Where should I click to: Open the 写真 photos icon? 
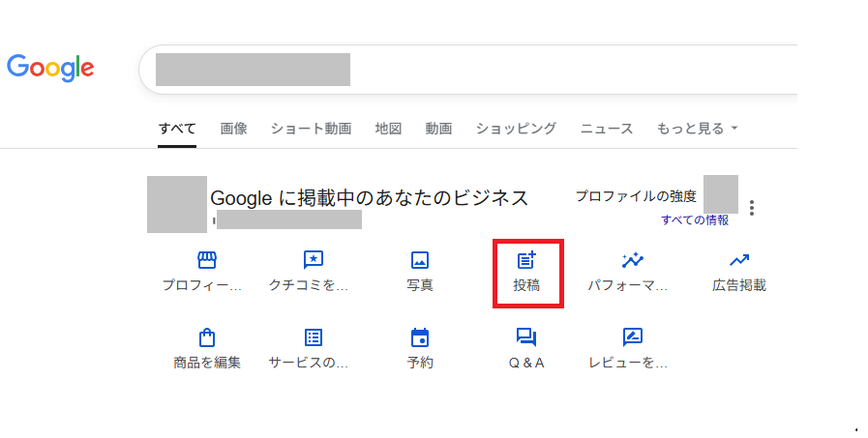click(x=420, y=260)
